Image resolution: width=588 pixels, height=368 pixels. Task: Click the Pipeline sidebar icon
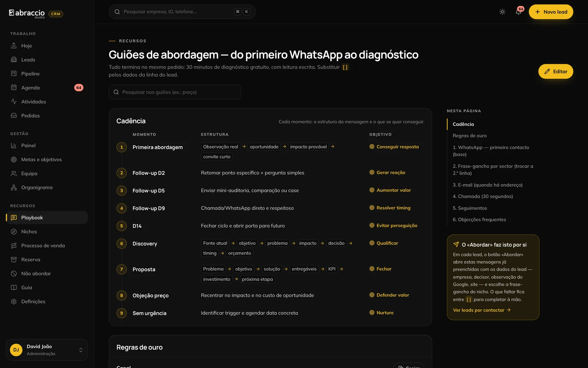point(14,74)
